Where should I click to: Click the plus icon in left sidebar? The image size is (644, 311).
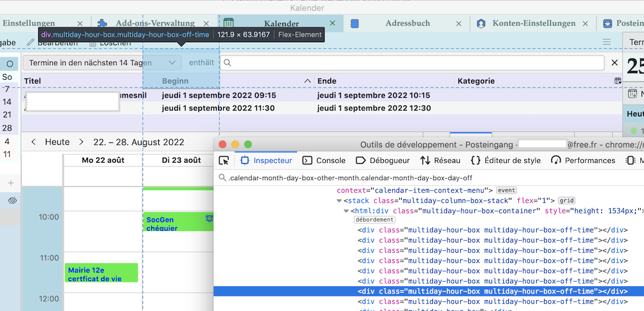[x=10, y=183]
